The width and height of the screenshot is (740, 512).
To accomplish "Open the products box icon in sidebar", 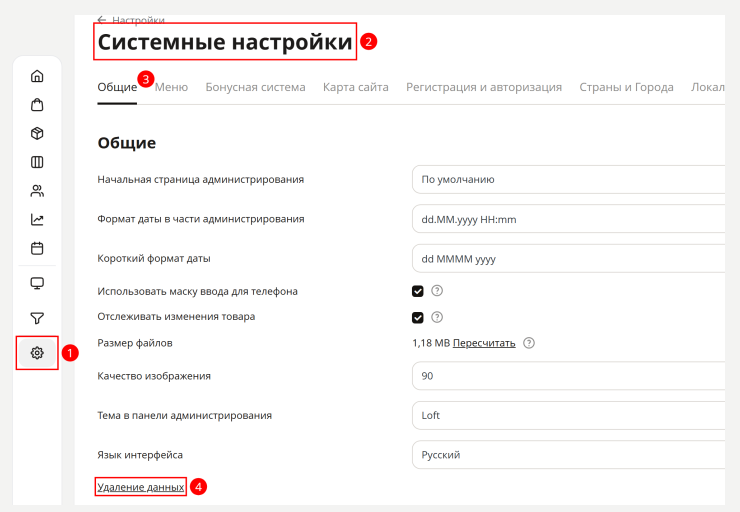I will 37,134.
